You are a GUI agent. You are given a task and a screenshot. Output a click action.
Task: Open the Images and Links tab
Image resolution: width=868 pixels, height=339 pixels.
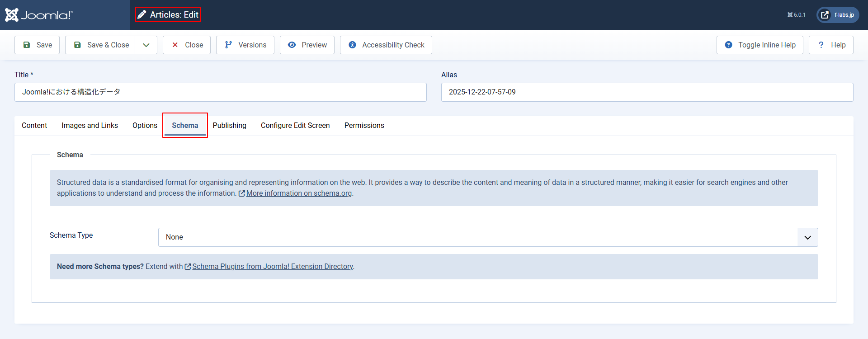(x=90, y=126)
